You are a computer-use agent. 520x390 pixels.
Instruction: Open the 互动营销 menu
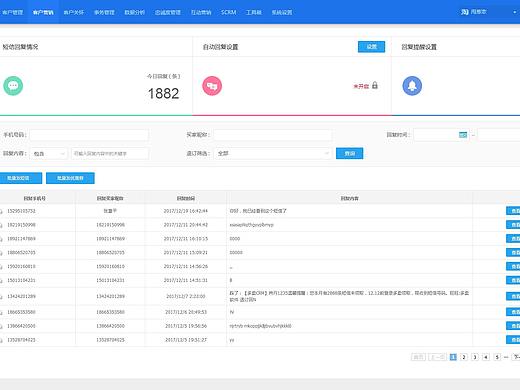[201, 12]
